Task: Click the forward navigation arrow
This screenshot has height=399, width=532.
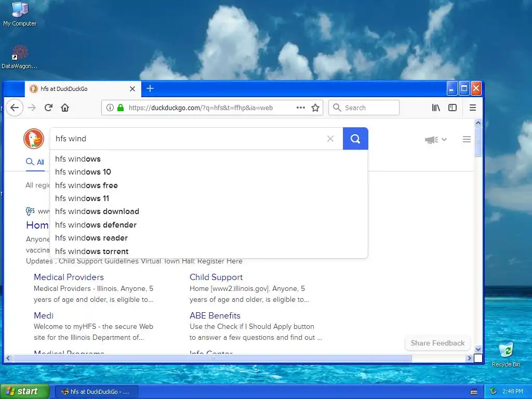Action: [32, 108]
